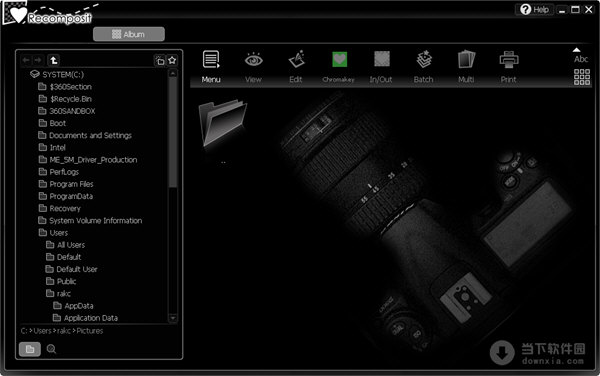Select the All Users folder

65,245
